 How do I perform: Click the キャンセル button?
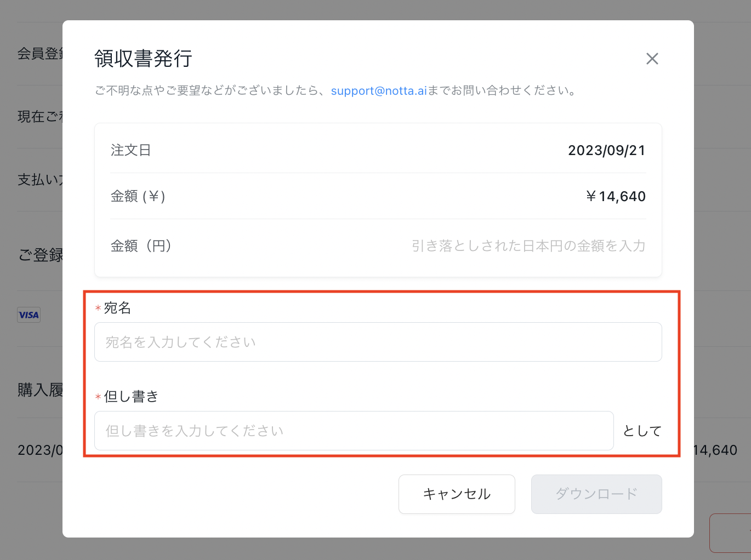pyautogui.click(x=457, y=494)
